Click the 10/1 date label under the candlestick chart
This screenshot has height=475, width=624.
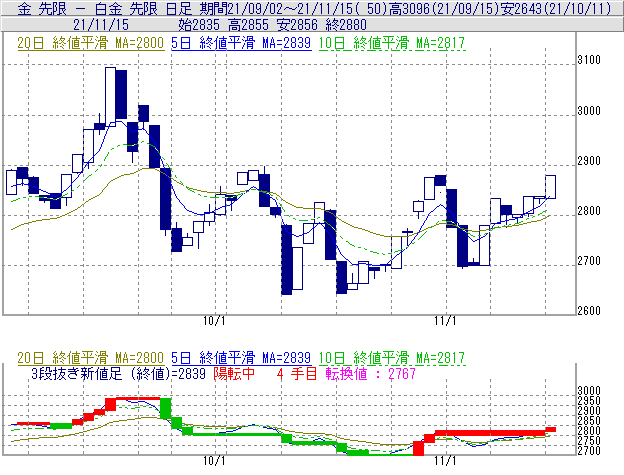tap(214, 321)
